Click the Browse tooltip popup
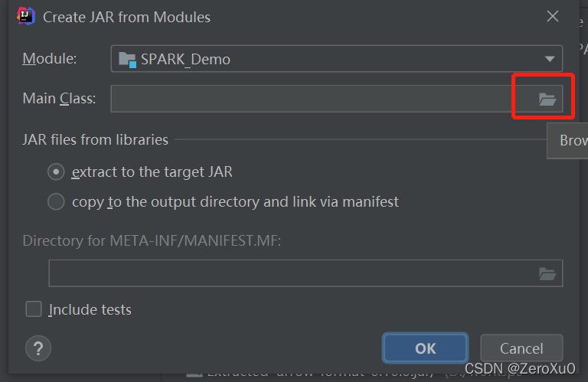This screenshot has width=588, height=382. 567,141
